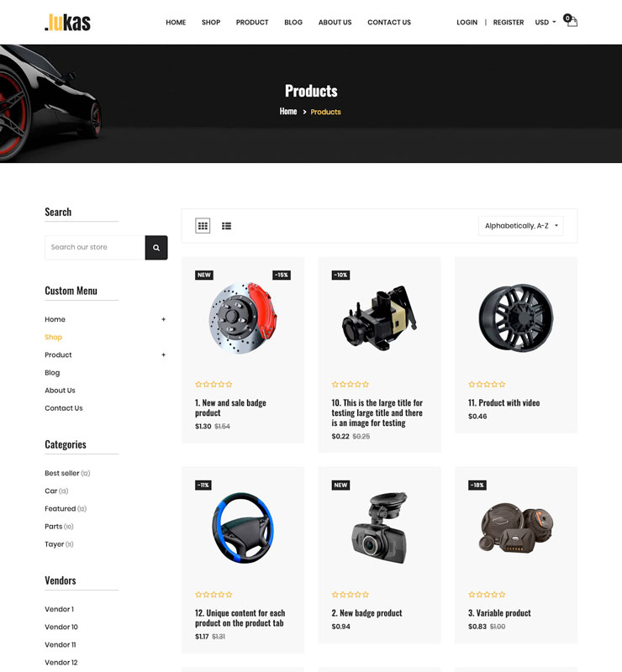Click the NEW badge on dash camera product

pos(340,486)
